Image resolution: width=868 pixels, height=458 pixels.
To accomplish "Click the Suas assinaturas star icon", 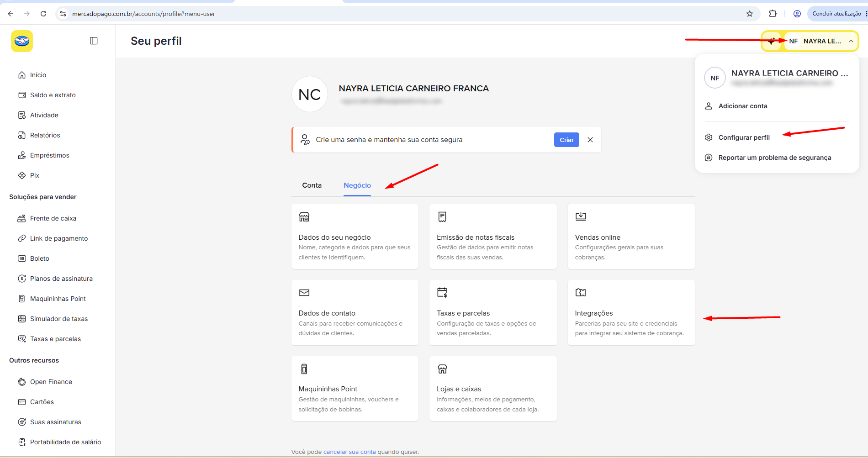I will pyautogui.click(x=22, y=422).
